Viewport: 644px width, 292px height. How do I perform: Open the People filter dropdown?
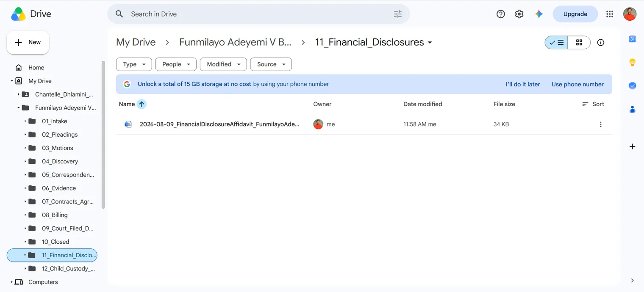pos(176,64)
